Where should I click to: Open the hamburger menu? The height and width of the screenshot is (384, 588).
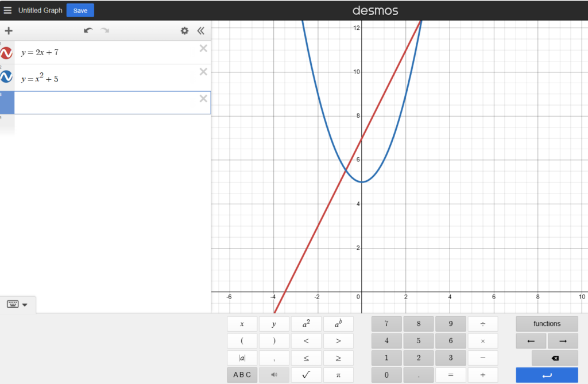(x=7, y=10)
